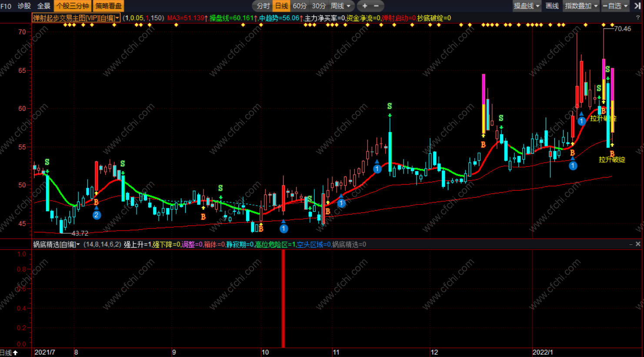The width and height of the screenshot is (644, 357).
Task: Click the 强上升=1 readout
Action: pos(137,245)
